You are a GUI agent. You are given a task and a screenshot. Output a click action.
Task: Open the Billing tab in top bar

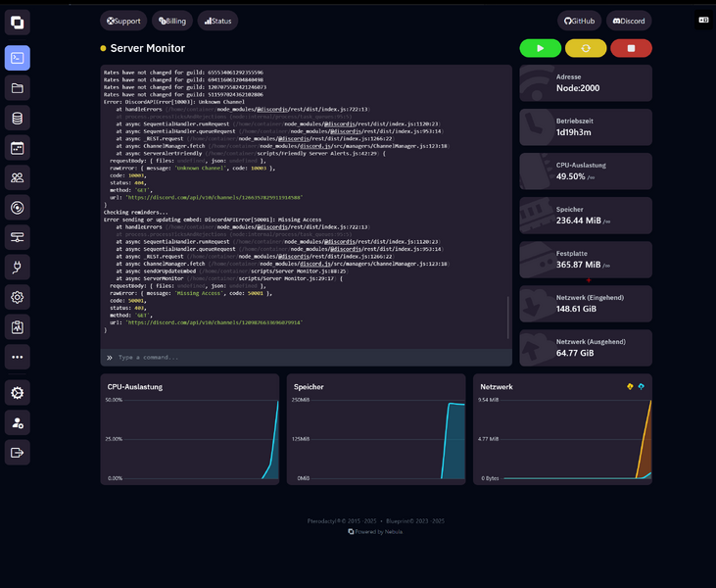point(171,21)
